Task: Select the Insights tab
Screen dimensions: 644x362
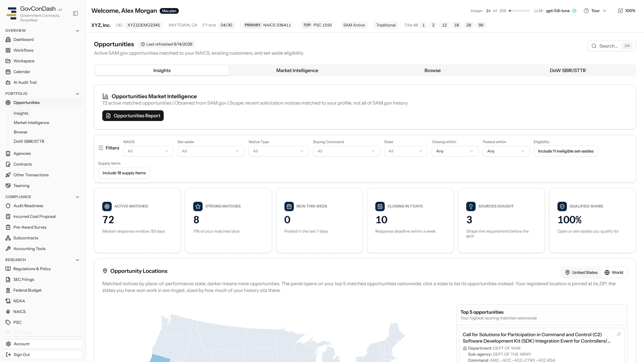Action: (162, 70)
